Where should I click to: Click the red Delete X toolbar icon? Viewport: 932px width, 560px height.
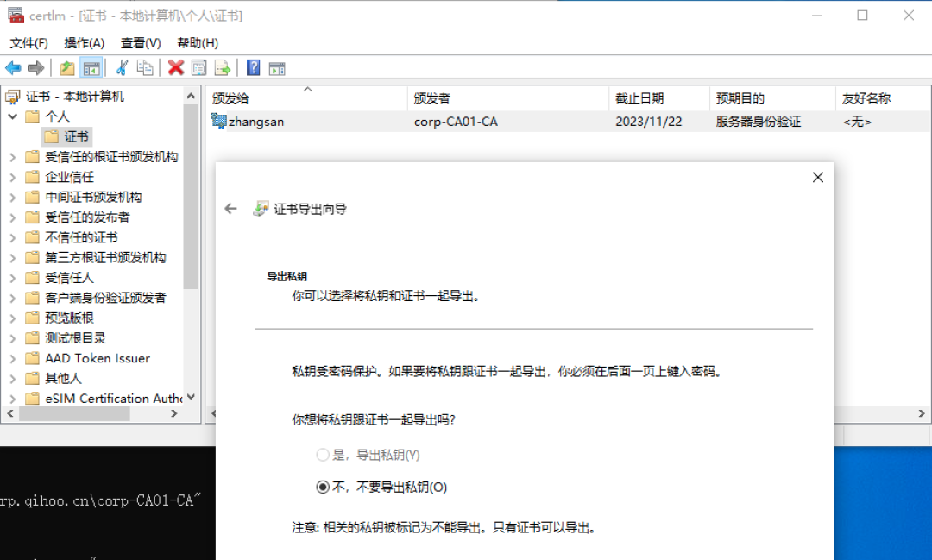tap(176, 68)
